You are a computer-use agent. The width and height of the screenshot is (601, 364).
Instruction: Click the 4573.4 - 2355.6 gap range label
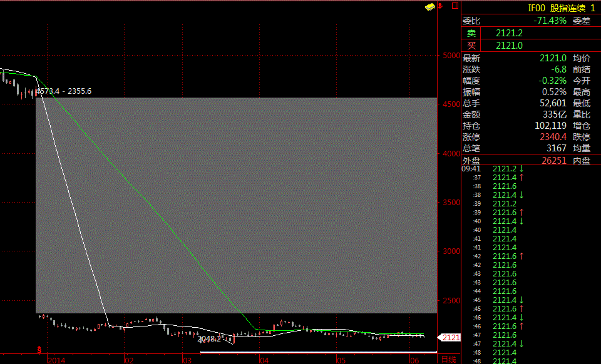64,91
